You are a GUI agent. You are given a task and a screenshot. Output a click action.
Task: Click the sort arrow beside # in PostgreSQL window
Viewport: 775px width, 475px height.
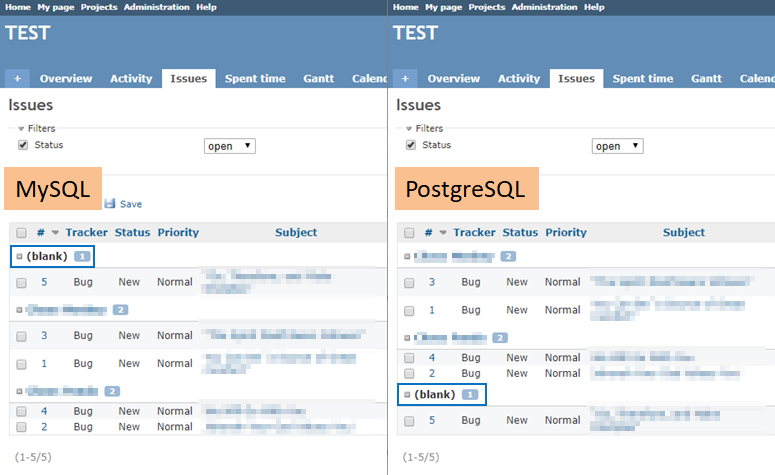(443, 233)
